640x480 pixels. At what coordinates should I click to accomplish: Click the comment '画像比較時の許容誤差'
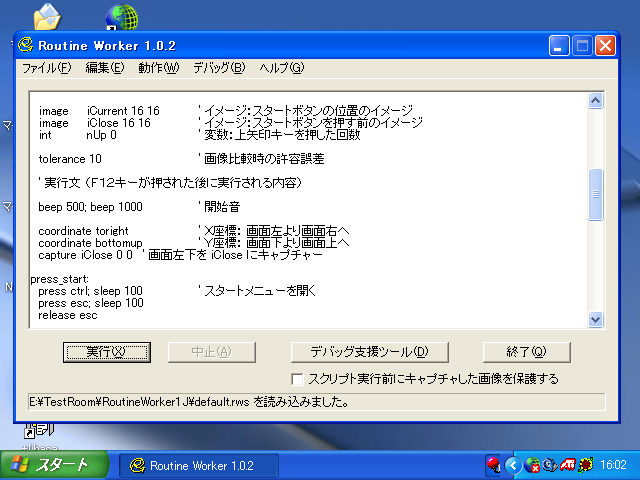pyautogui.click(x=264, y=159)
